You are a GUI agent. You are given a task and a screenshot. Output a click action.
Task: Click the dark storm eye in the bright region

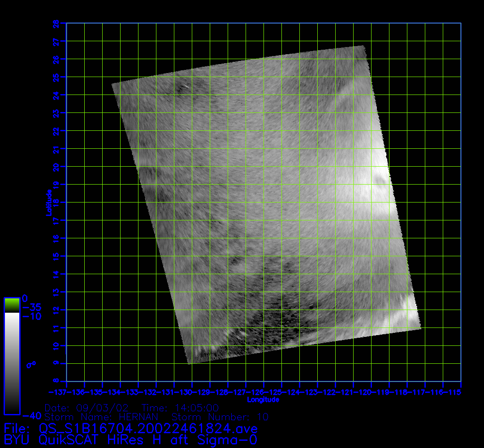(380, 181)
